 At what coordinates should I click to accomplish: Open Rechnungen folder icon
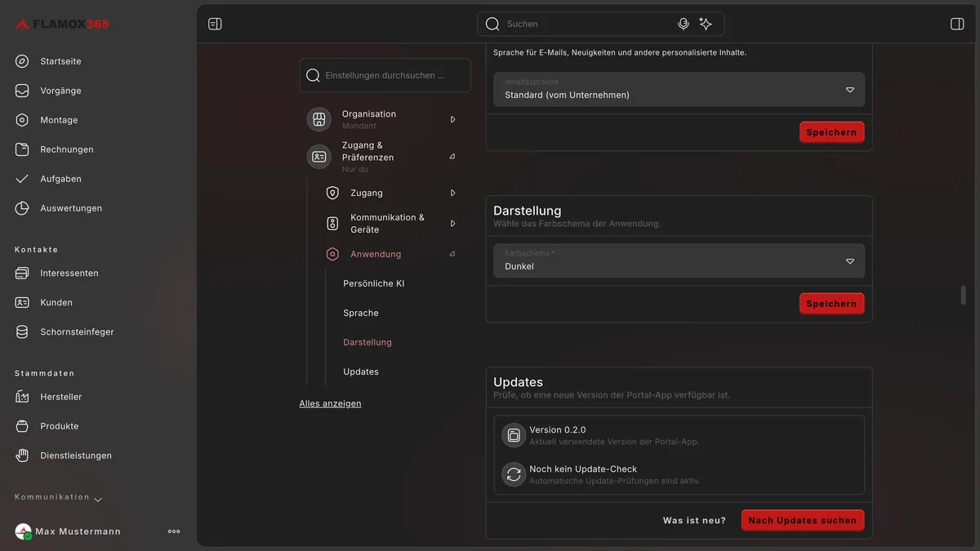[x=22, y=149]
